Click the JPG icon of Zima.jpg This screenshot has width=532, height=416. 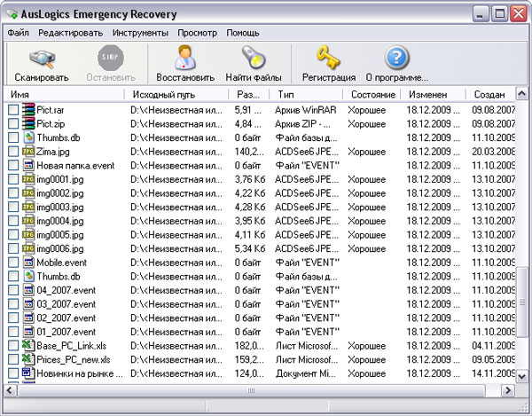coord(28,152)
